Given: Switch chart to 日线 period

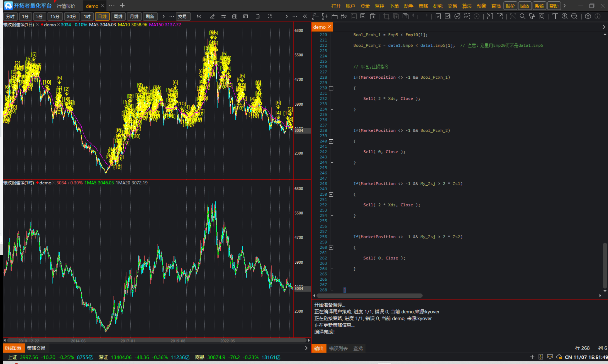Looking at the screenshot, I should (x=102, y=17).
